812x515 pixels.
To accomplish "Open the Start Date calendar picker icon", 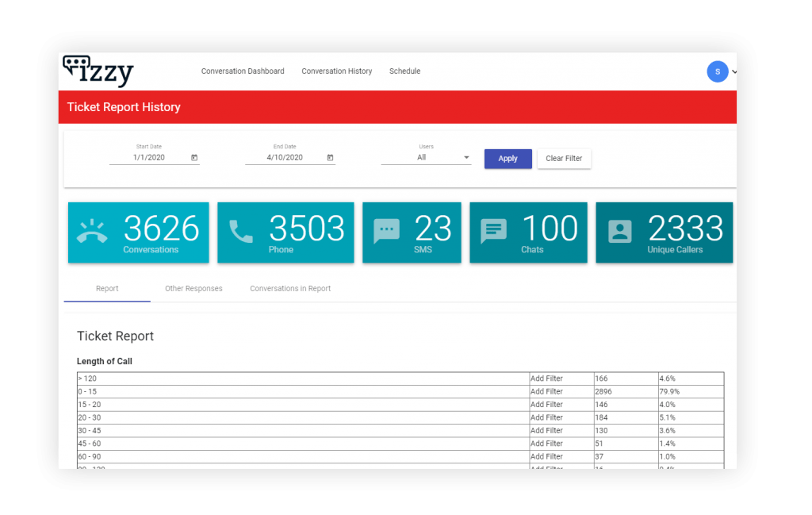I will coord(194,158).
